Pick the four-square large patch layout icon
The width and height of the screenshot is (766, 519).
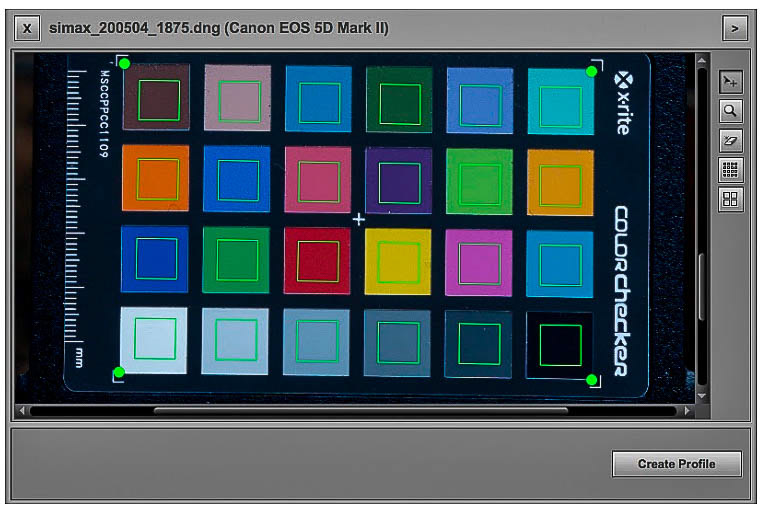[x=730, y=199]
